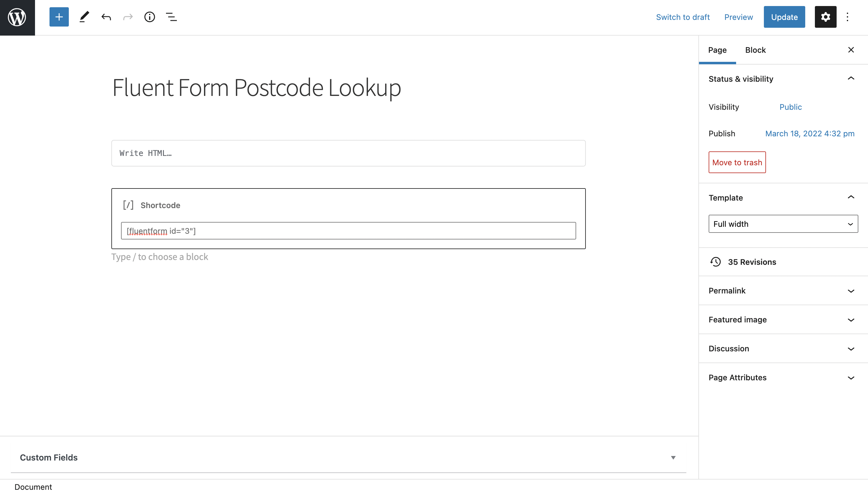
Task: Click the Undo arrow icon
Action: click(x=106, y=17)
